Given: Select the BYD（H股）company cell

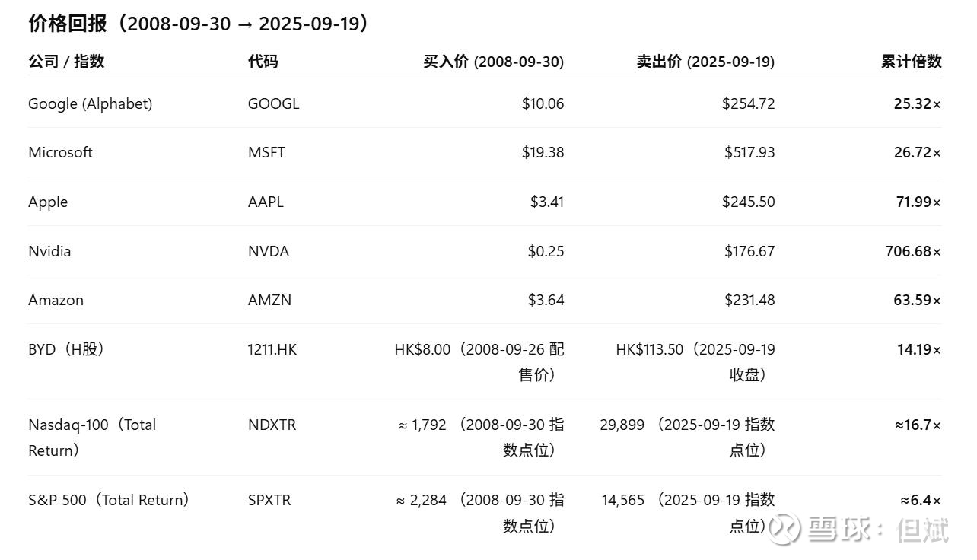Looking at the screenshot, I should pyautogui.click(x=66, y=349).
